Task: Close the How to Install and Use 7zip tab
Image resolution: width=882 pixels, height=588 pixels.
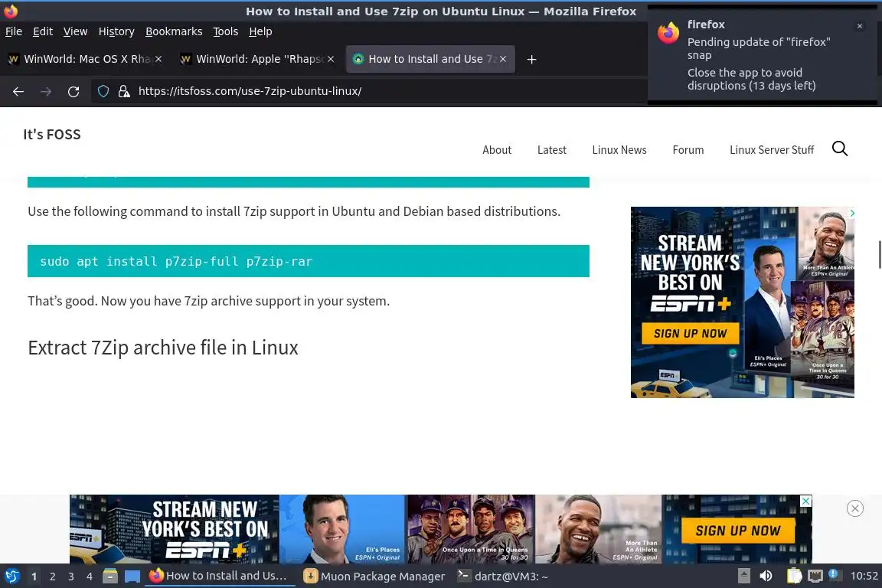Action: (503, 59)
